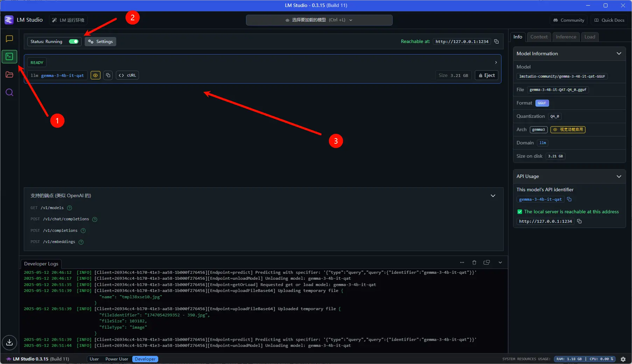Click LM Studio 0.3.15 version label
This screenshot has width=632, height=364.
(x=41, y=359)
